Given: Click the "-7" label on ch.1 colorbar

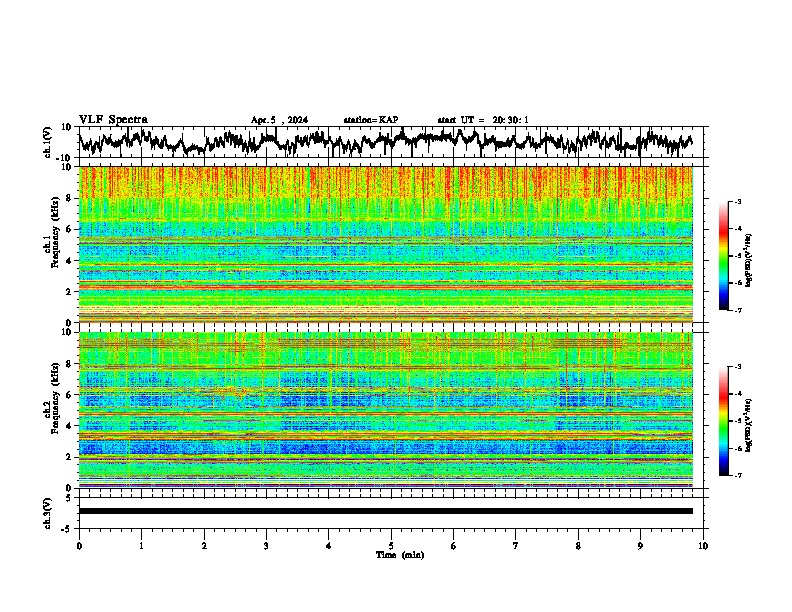Looking at the screenshot, I should click(738, 310).
